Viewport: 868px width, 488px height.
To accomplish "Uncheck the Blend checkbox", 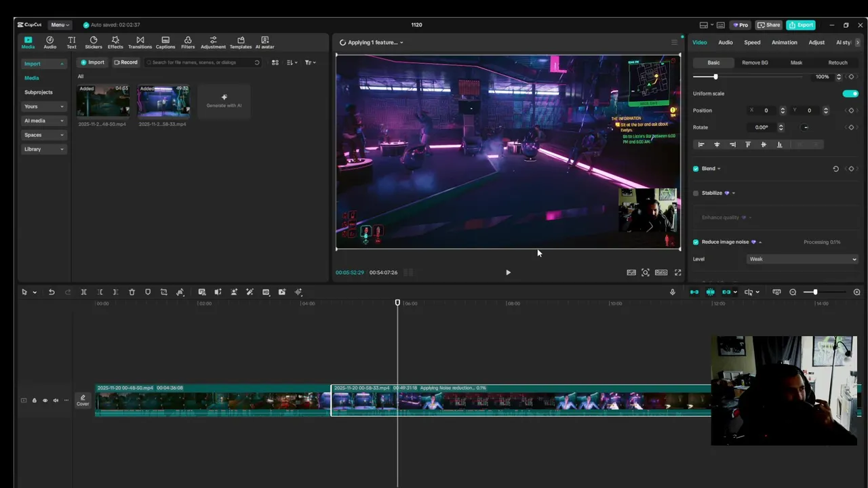I will [x=696, y=169].
